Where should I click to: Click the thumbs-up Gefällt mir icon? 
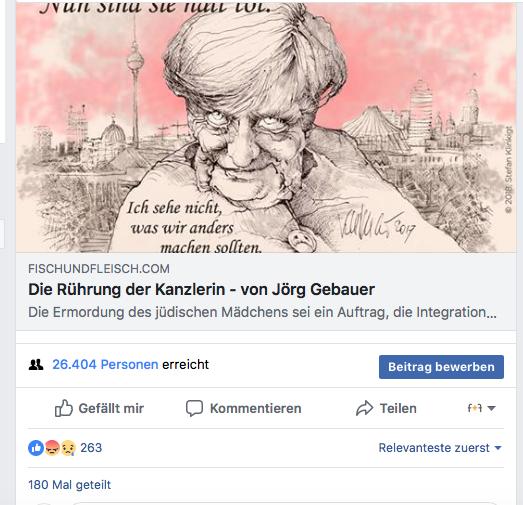pos(63,408)
